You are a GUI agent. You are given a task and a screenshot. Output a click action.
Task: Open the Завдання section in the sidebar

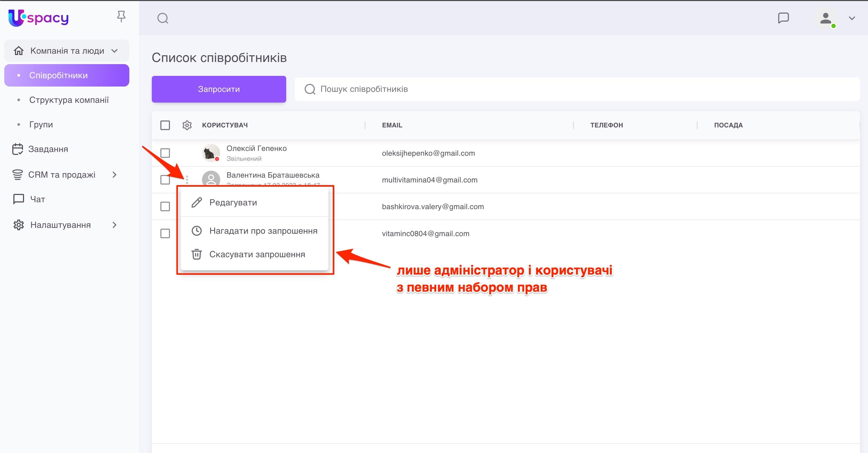[x=48, y=149]
